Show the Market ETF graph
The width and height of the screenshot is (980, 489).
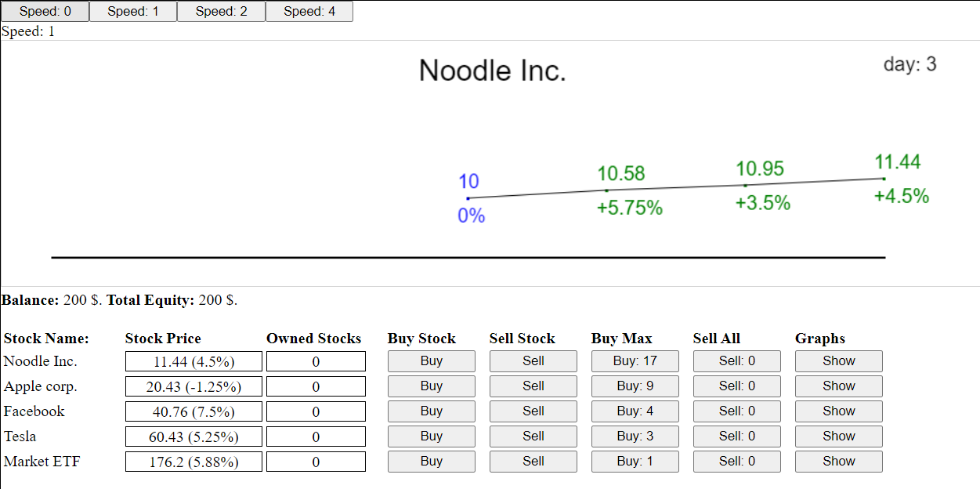839,462
